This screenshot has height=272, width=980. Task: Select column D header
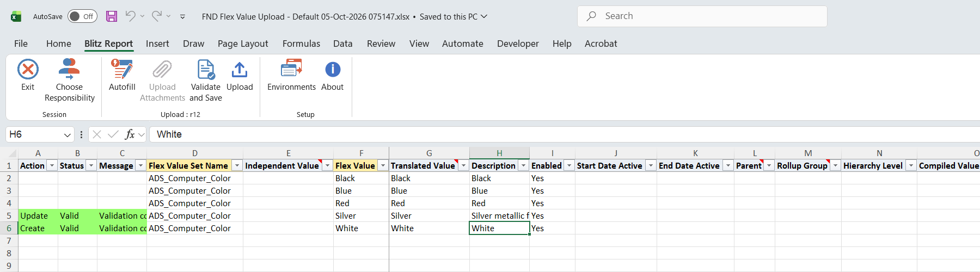click(x=195, y=153)
